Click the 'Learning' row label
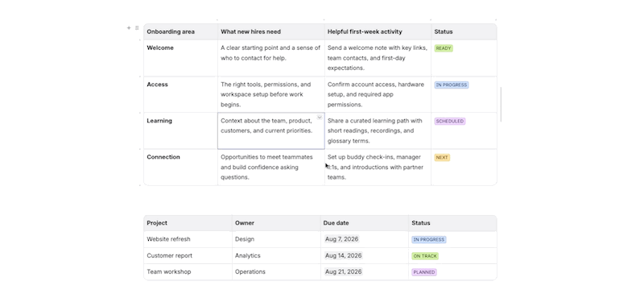Screen dimensions: 644x306 point(159,121)
